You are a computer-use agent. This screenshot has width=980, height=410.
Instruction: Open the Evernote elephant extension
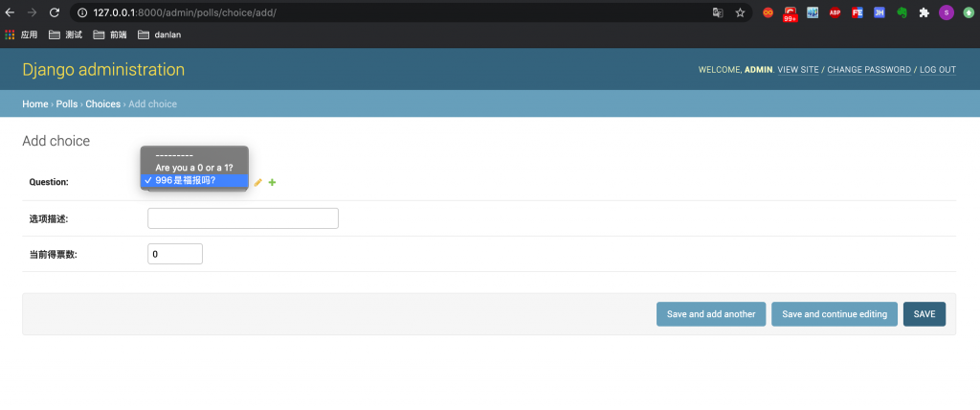pos(901,12)
